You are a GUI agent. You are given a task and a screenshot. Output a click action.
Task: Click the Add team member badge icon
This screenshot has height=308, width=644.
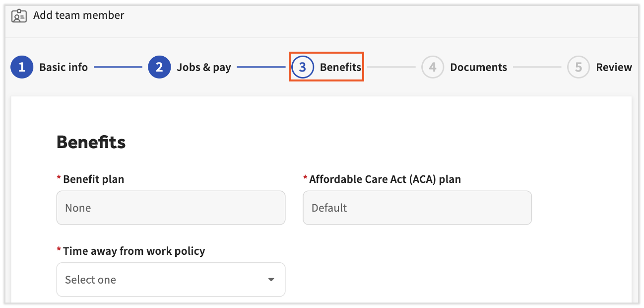point(19,16)
